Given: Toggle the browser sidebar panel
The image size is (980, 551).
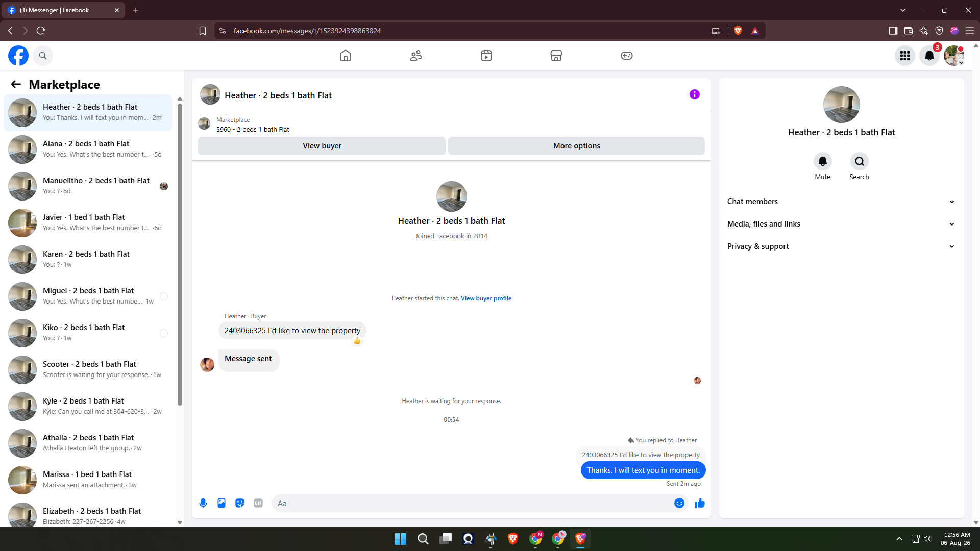Looking at the screenshot, I should click(893, 31).
